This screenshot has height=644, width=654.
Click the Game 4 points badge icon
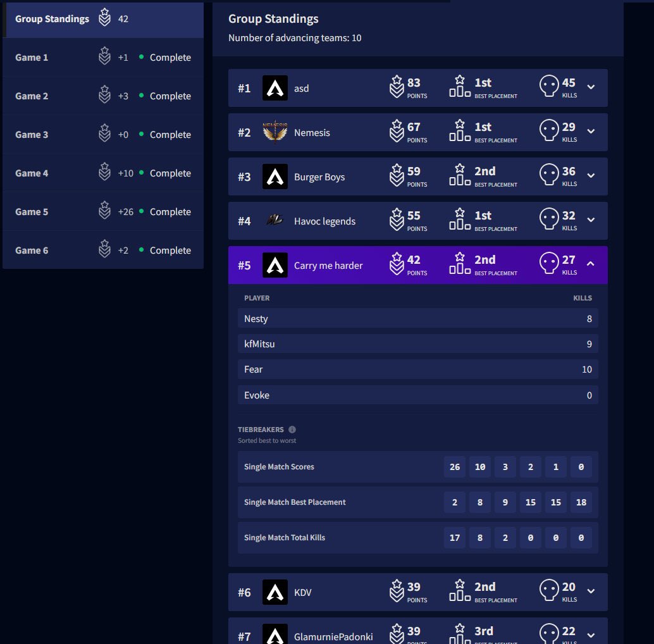pos(104,171)
